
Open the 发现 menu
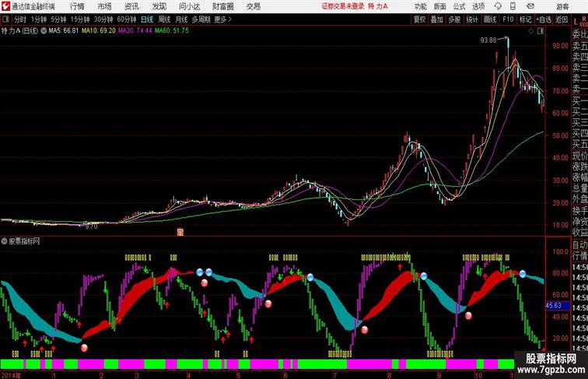pos(159,6)
